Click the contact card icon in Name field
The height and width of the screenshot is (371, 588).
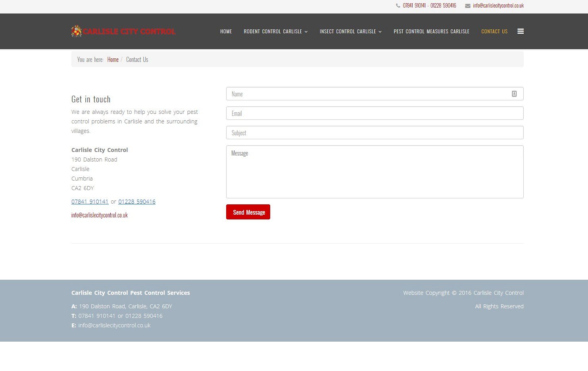[x=514, y=94]
